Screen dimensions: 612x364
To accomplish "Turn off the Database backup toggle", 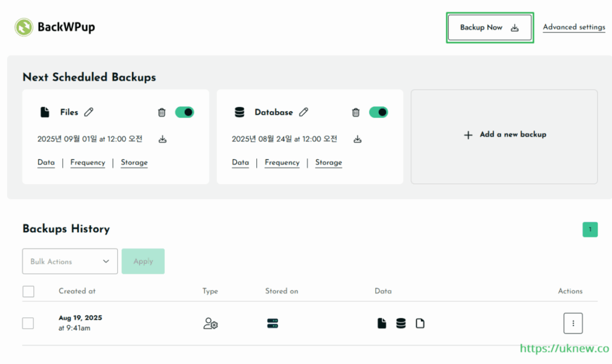I will [378, 112].
